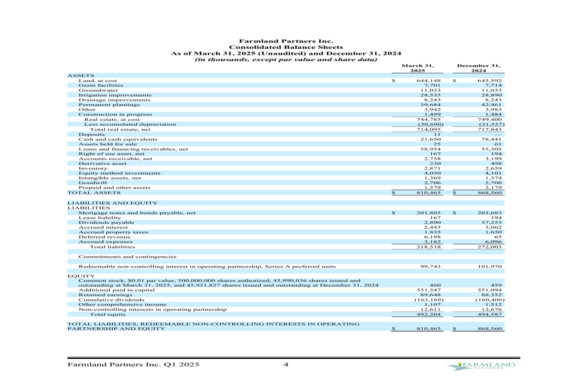Click the "Lease liability" label
572x392 pixels.
tap(100, 217)
